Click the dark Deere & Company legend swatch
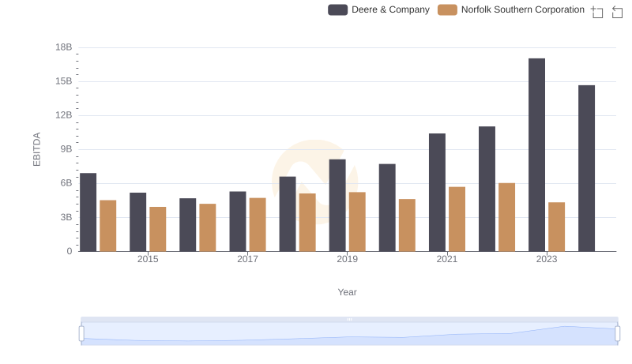The image size is (632, 364). coord(338,9)
